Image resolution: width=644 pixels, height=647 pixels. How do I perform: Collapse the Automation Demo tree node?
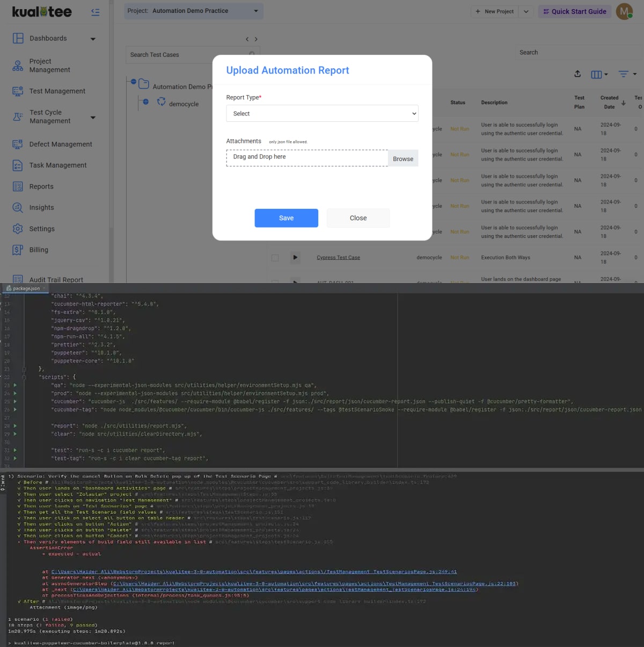point(134,82)
